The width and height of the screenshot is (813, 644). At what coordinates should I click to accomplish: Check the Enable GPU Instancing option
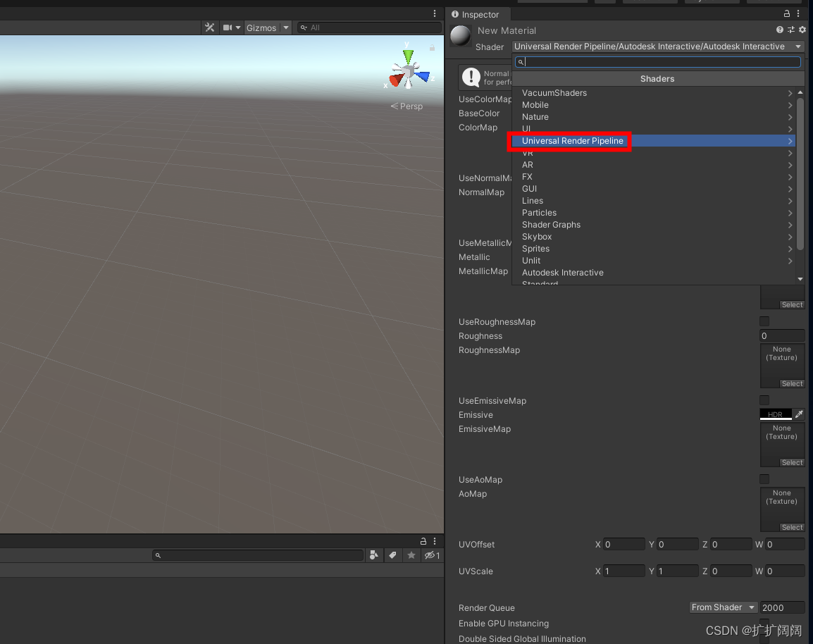(765, 624)
